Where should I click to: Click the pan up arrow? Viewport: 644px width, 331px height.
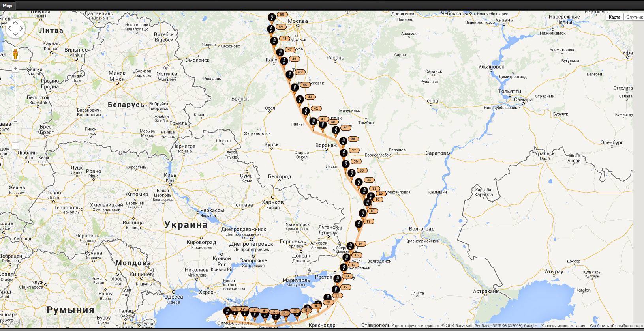tap(15, 22)
